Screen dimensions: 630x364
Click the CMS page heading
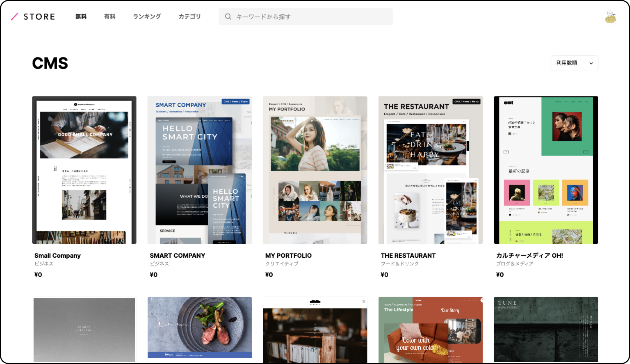(x=50, y=63)
